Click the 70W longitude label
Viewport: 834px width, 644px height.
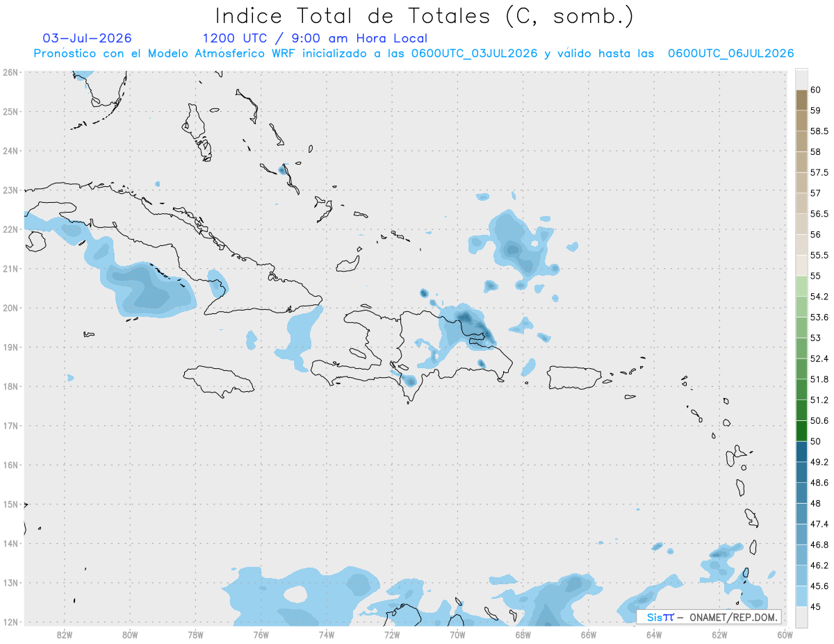point(457,634)
